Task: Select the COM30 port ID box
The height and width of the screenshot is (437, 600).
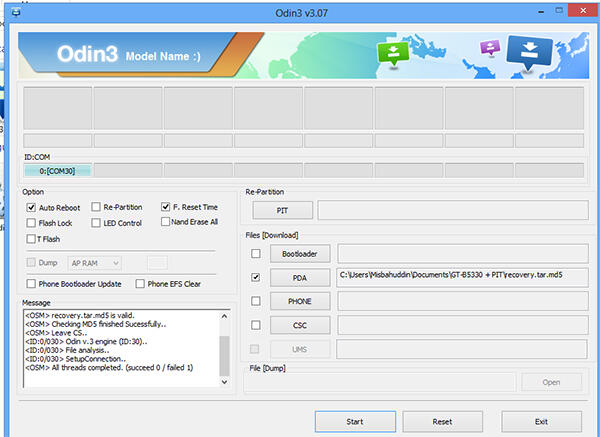Action: [x=57, y=170]
